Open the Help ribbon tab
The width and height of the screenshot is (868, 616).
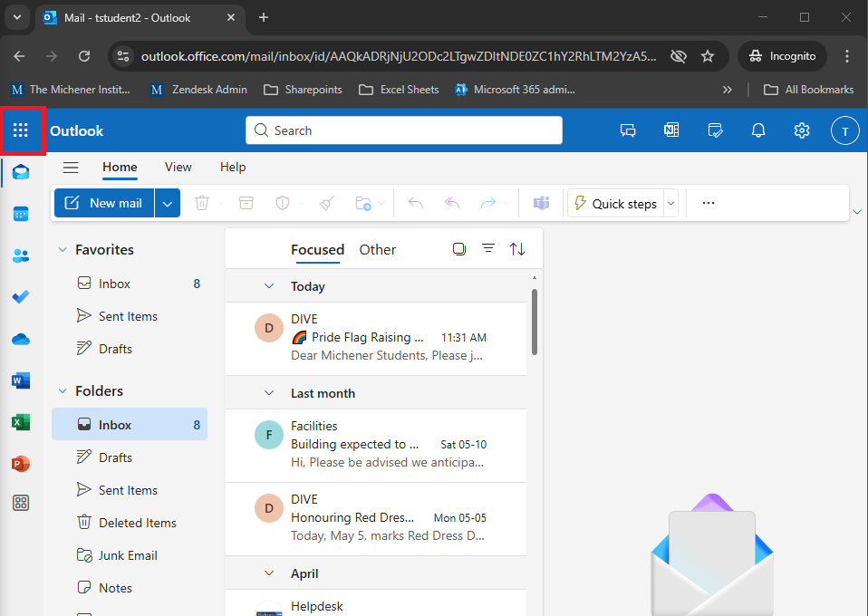click(x=233, y=168)
